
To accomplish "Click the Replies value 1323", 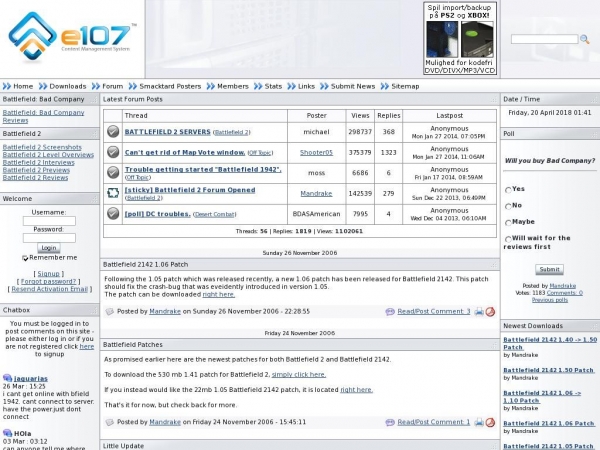I will pyautogui.click(x=388, y=152).
